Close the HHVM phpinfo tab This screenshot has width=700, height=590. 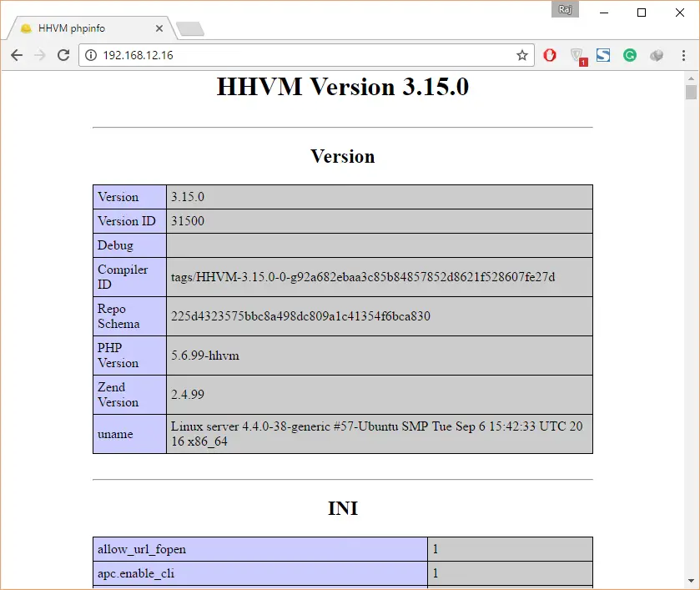[x=159, y=28]
